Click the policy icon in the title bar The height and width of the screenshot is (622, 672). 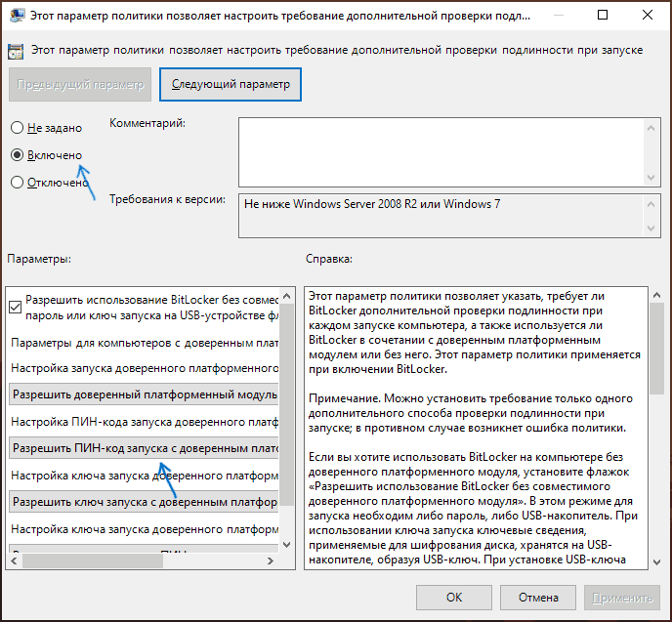[18, 16]
